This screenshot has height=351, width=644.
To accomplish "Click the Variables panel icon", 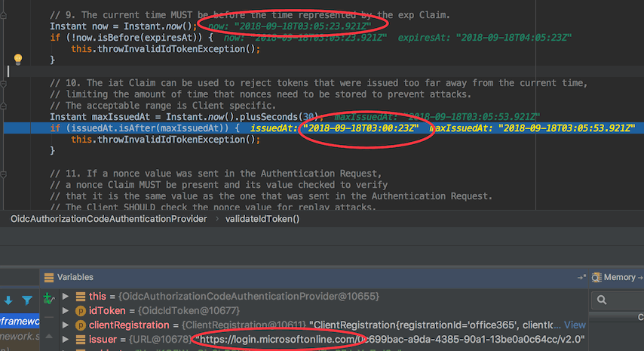I will [49, 277].
